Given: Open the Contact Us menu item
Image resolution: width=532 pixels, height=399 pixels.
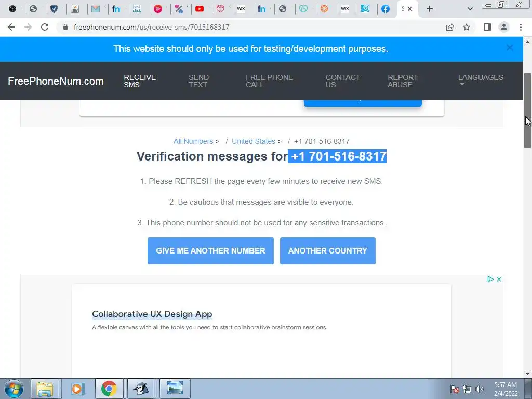Looking at the screenshot, I should point(343,81).
